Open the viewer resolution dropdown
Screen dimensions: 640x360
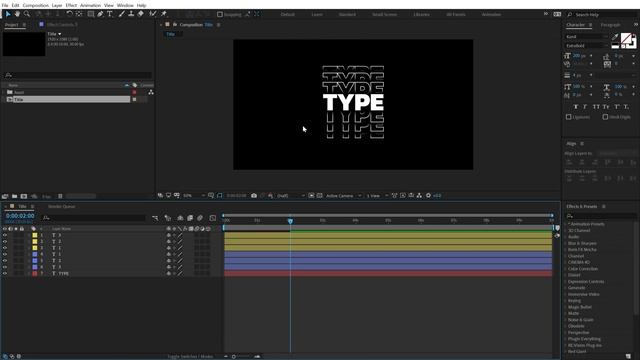click(x=291, y=196)
